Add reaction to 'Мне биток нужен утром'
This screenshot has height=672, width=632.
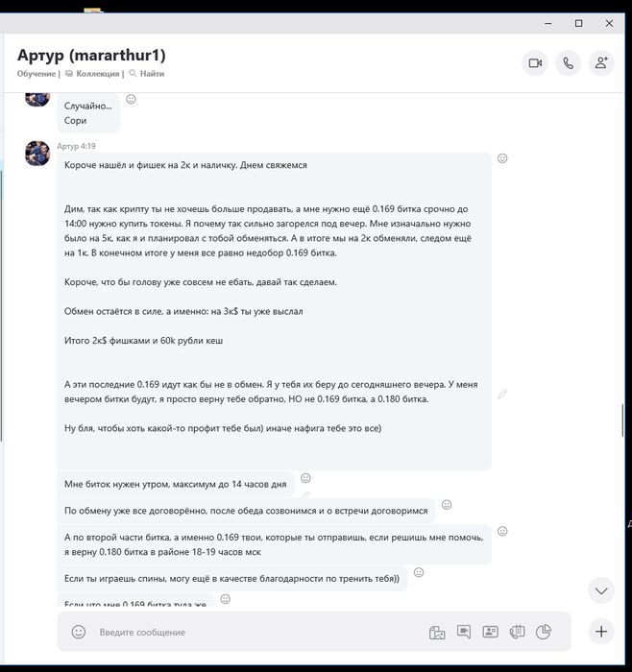point(305,477)
